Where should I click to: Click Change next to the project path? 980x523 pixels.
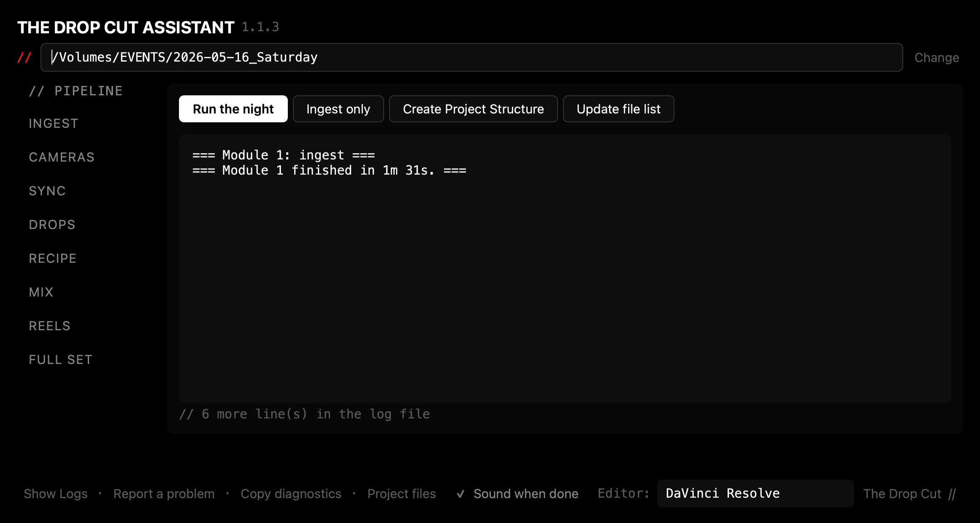[x=937, y=57]
